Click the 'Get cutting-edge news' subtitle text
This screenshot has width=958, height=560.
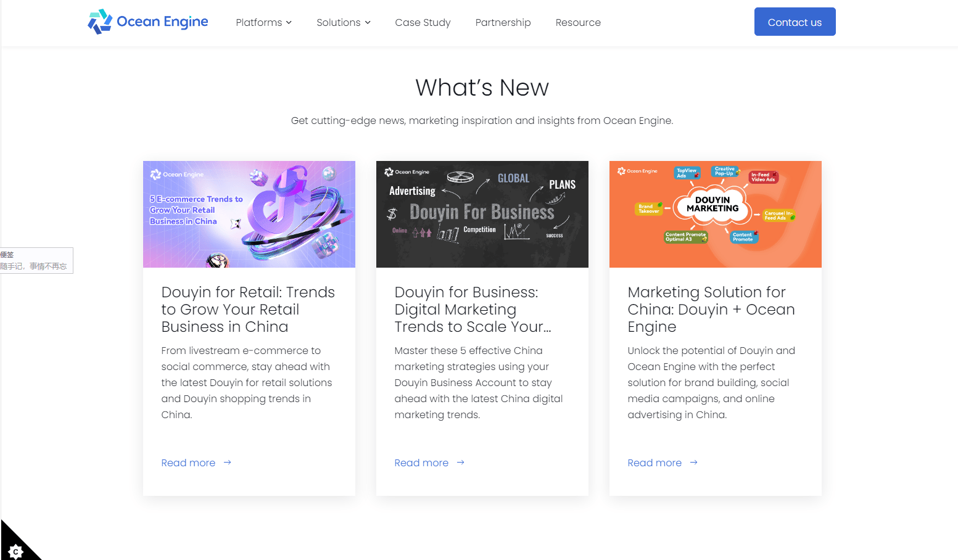pos(482,120)
